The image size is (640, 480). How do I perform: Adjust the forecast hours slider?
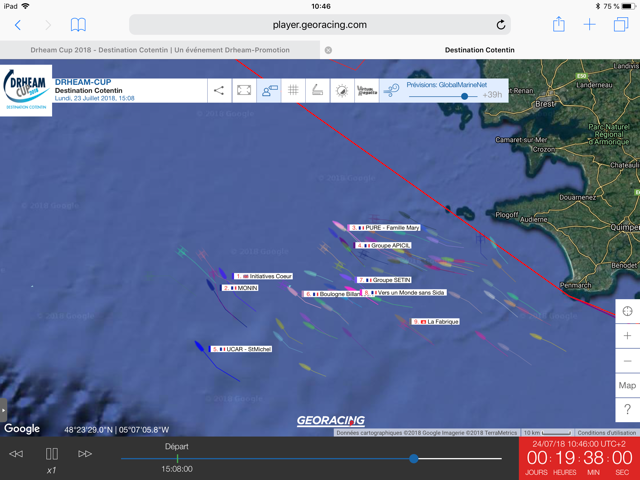(464, 96)
